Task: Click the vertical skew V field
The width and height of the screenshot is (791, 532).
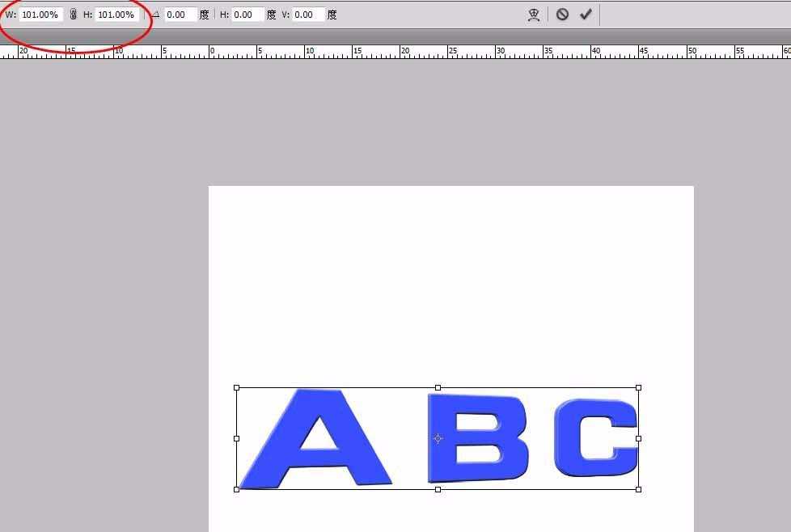Action: [x=308, y=14]
